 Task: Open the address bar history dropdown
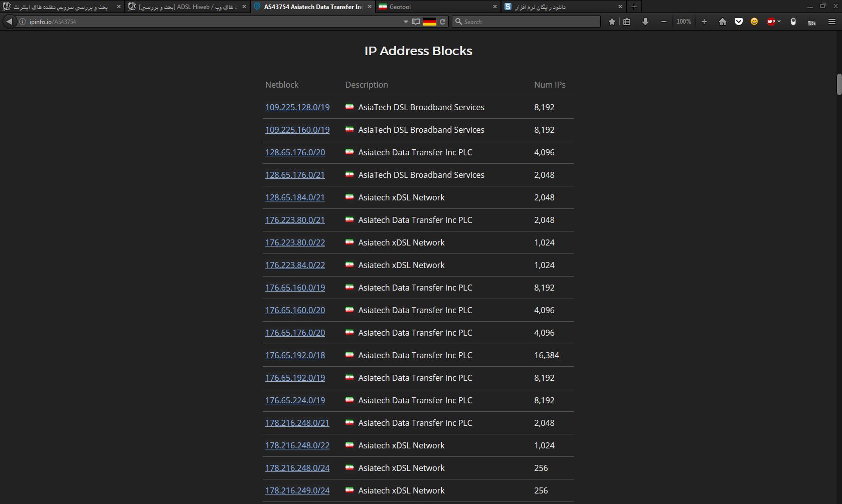[x=406, y=22]
